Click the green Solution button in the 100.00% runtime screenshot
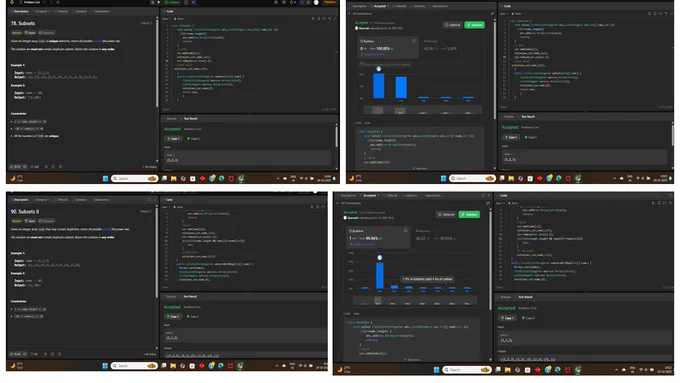Image resolution: width=680 pixels, height=383 pixels. click(474, 25)
